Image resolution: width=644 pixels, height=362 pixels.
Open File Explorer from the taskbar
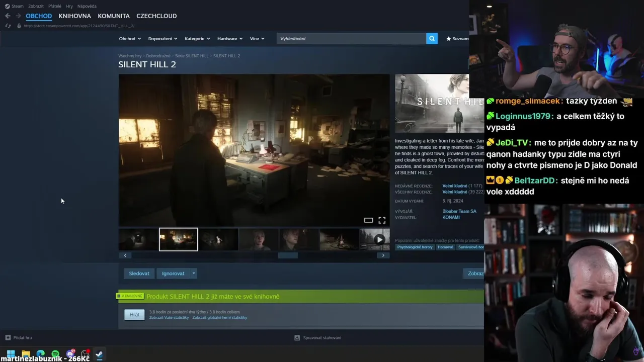[26, 354]
